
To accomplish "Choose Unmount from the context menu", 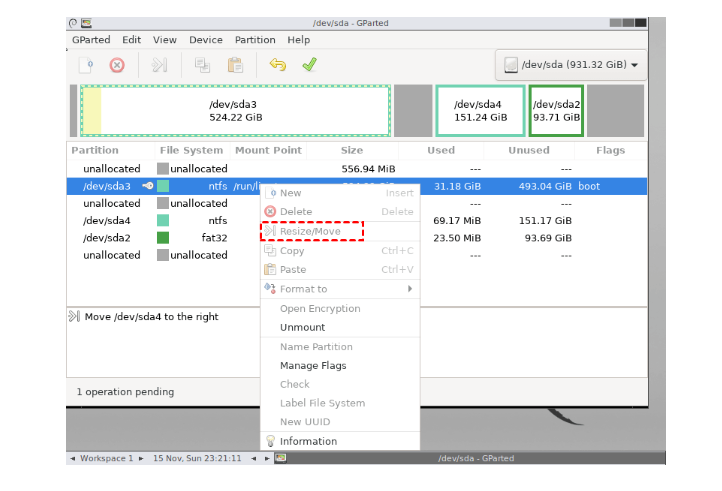I will tap(302, 327).
